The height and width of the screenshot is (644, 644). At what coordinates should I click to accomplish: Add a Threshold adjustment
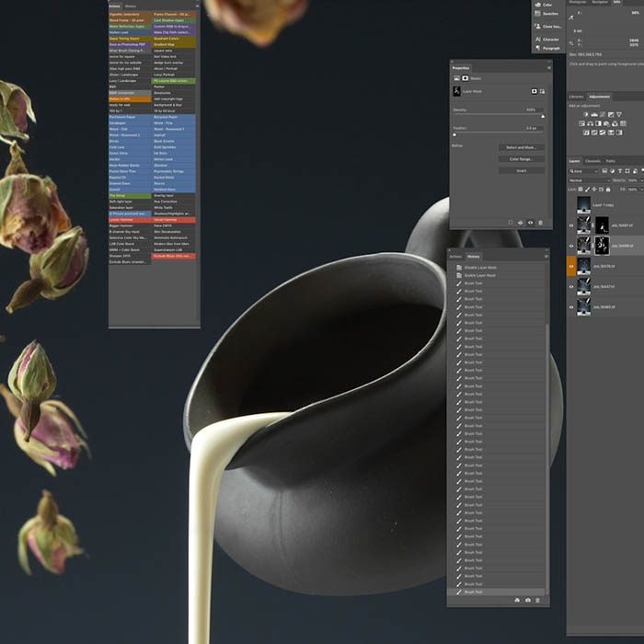coord(603,132)
